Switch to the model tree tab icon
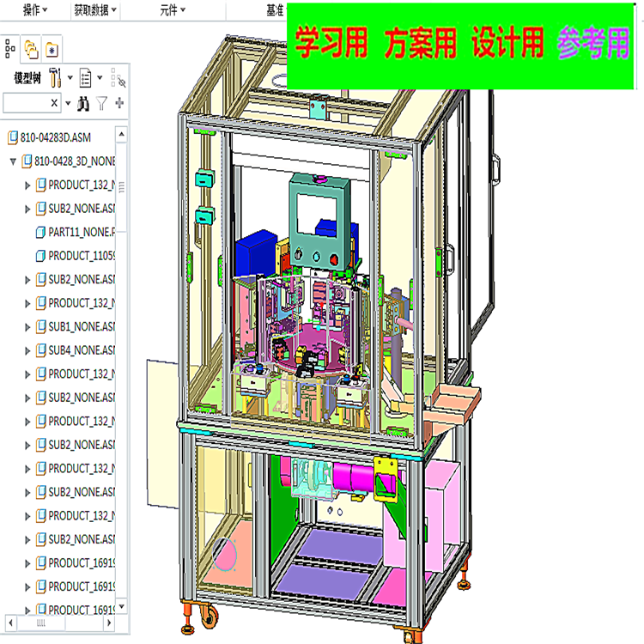 [x=9, y=48]
